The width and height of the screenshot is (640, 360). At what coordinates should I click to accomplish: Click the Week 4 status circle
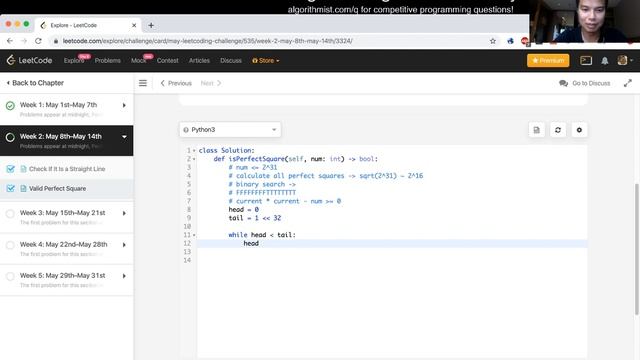(x=10, y=245)
